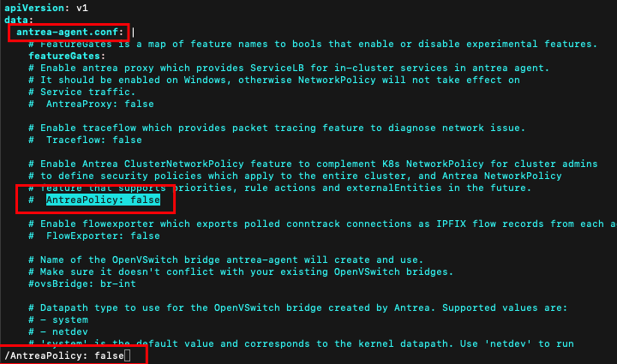Click the highlighted AntreaPolicy: false text

coord(103,200)
